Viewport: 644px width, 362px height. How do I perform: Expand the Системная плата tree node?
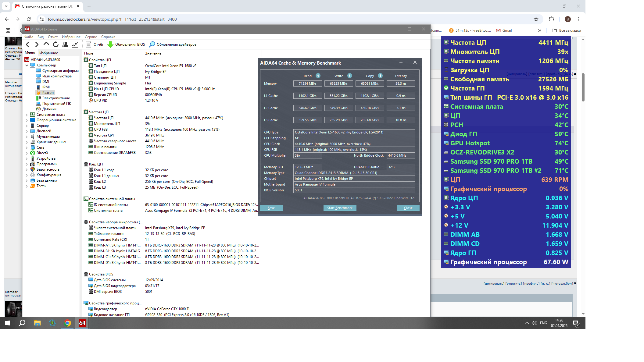click(x=27, y=115)
